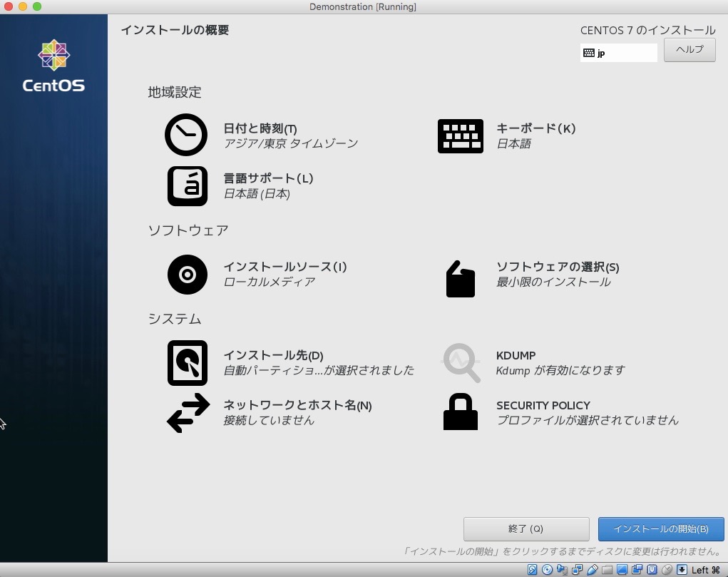
Task: Open the ネットワークとホスト名 arrows icon
Action: click(188, 413)
